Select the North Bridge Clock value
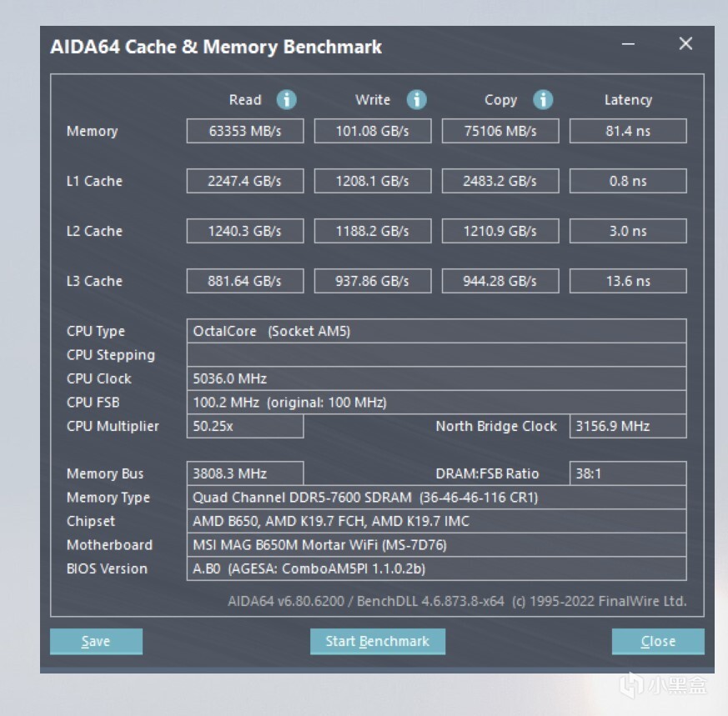The image size is (728, 716). pyautogui.click(x=628, y=426)
